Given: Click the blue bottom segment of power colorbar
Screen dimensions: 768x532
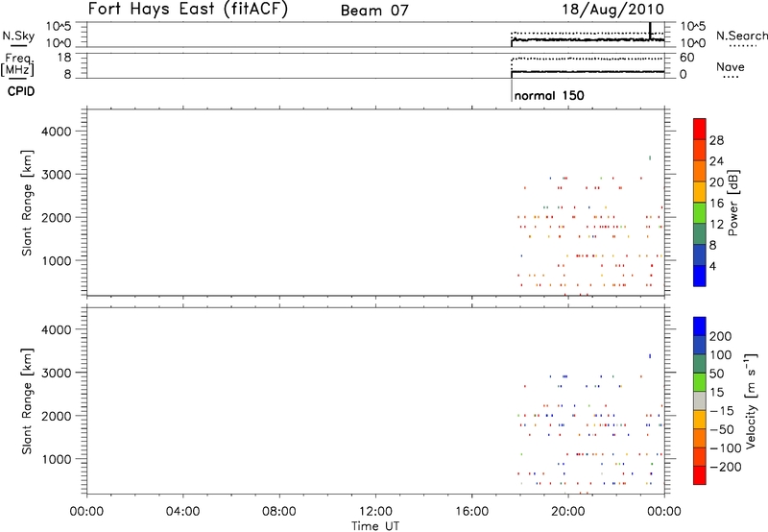Looking at the screenshot, I should [700, 276].
